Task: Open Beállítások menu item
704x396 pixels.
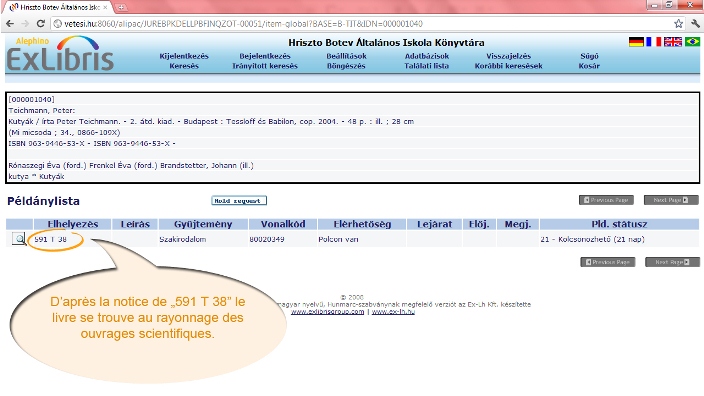Action: tap(346, 56)
